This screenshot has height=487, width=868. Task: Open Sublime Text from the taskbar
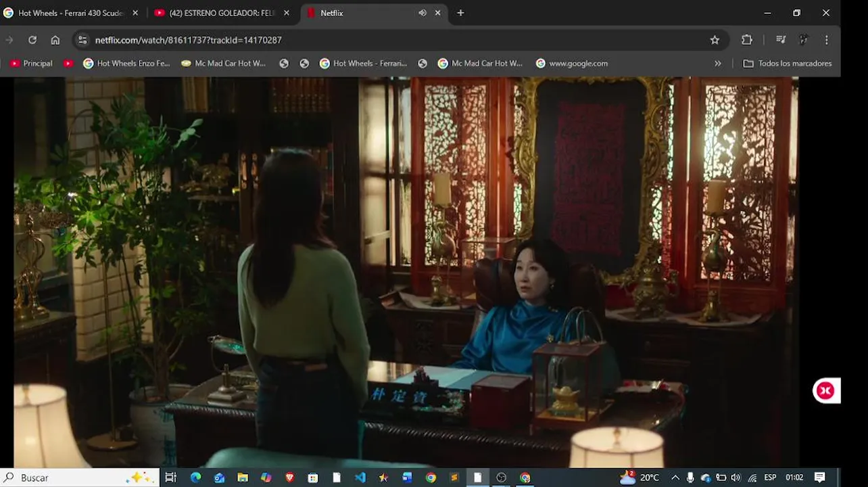pos(454,478)
